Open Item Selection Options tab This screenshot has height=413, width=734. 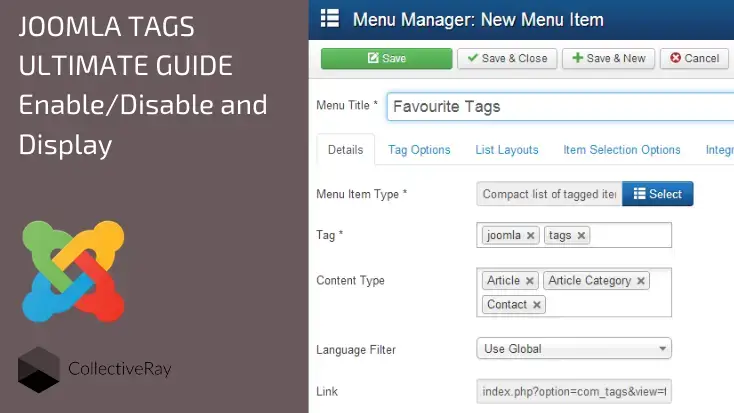[x=622, y=150]
